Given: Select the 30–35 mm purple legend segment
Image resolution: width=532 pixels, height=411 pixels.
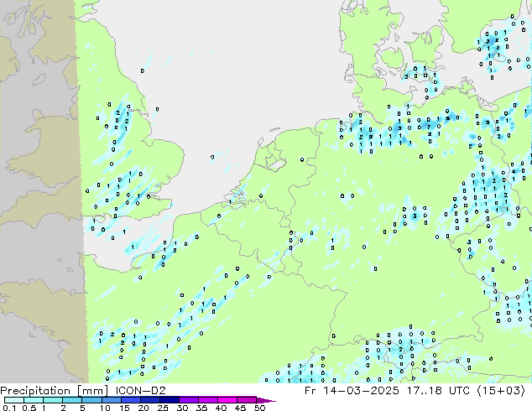Looking at the screenshot, I should 189,400.
